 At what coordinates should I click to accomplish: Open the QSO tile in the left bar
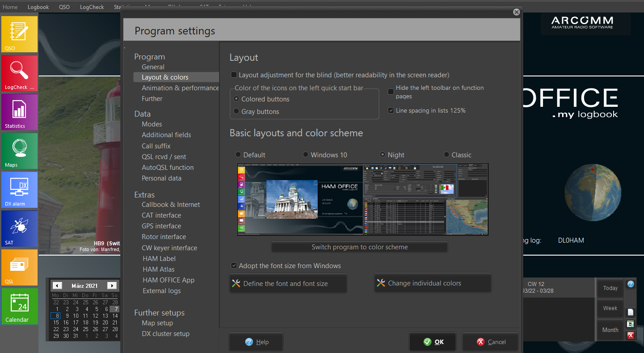tap(19, 34)
